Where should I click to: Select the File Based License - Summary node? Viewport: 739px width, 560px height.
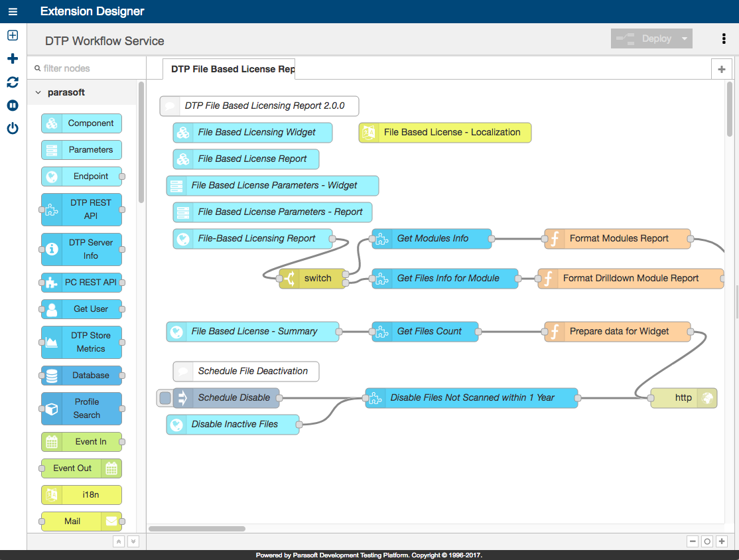pos(253,331)
